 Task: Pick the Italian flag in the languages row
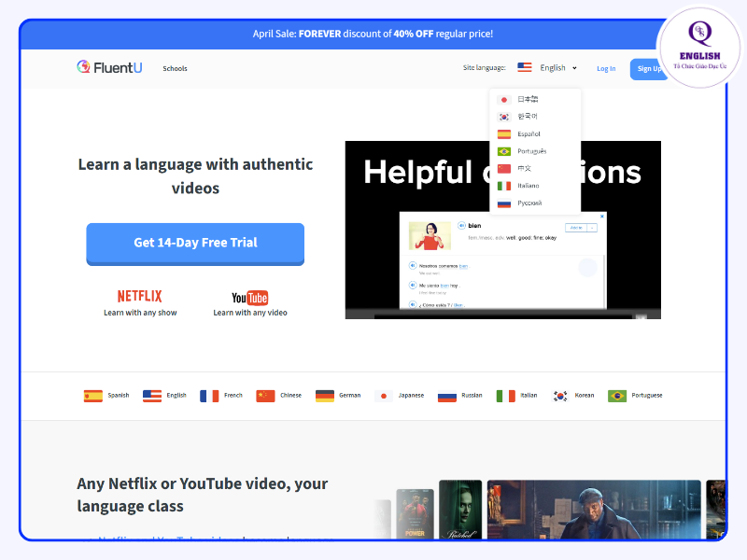[505, 396]
